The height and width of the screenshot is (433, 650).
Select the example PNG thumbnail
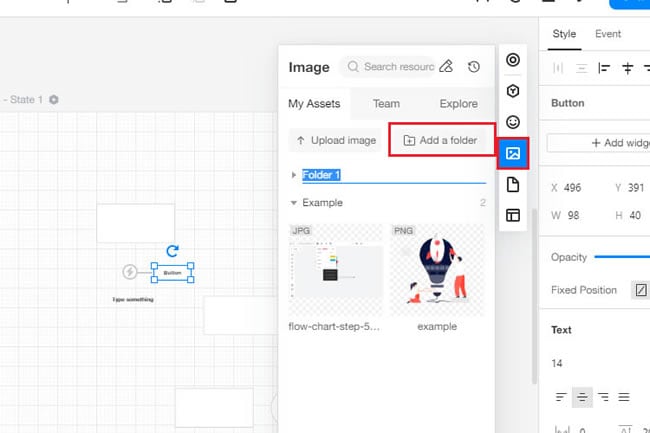437,270
